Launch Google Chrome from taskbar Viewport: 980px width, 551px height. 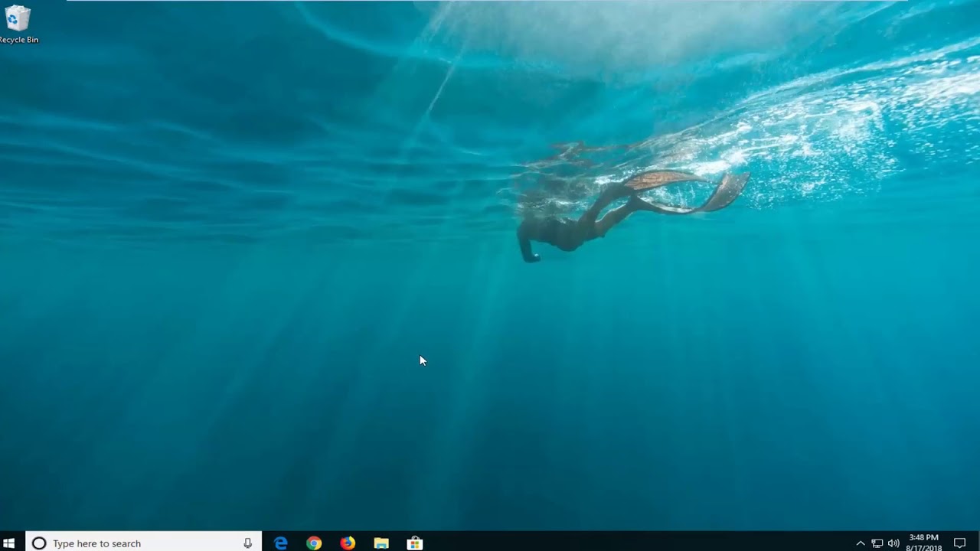[x=314, y=543]
